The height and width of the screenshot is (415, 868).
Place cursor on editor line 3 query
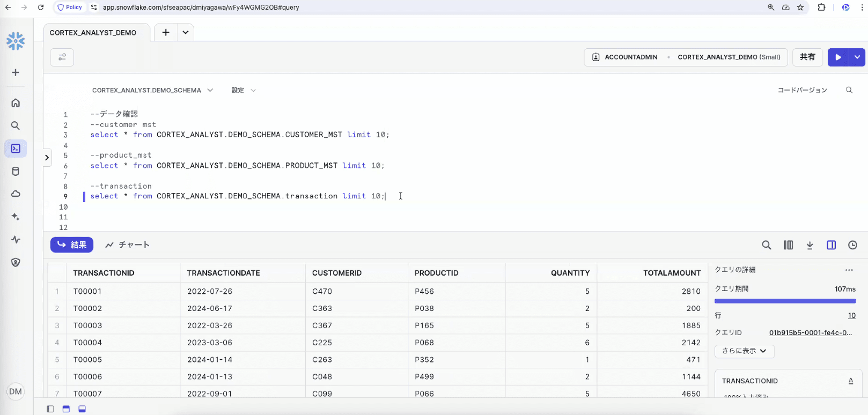pyautogui.click(x=240, y=135)
